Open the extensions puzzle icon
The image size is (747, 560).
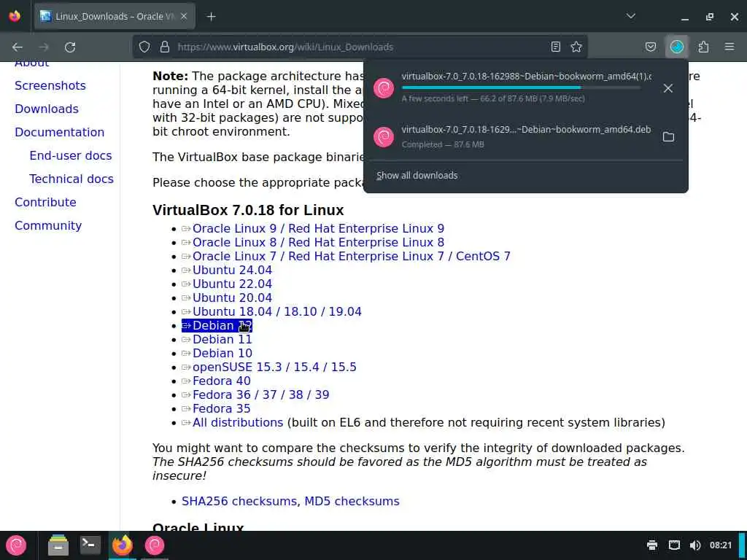703,47
